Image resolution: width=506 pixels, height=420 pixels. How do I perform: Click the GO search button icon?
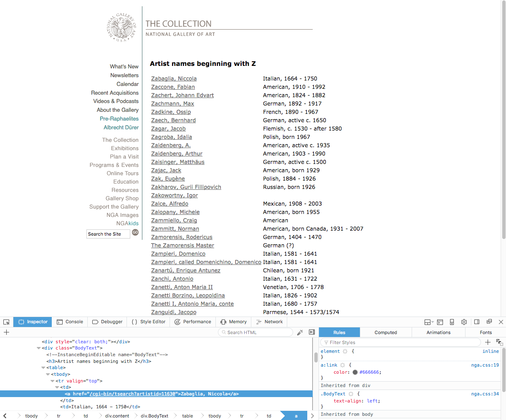click(135, 233)
